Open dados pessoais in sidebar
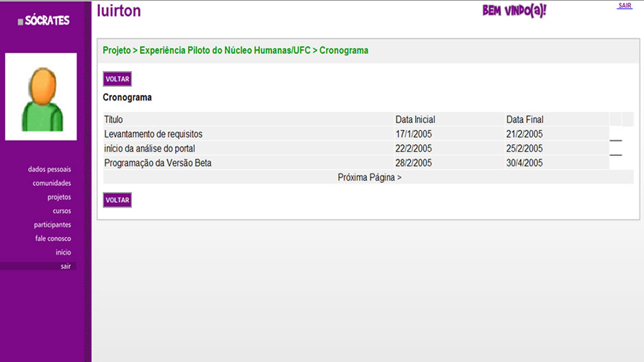This screenshot has height=362, width=644. [x=49, y=169]
